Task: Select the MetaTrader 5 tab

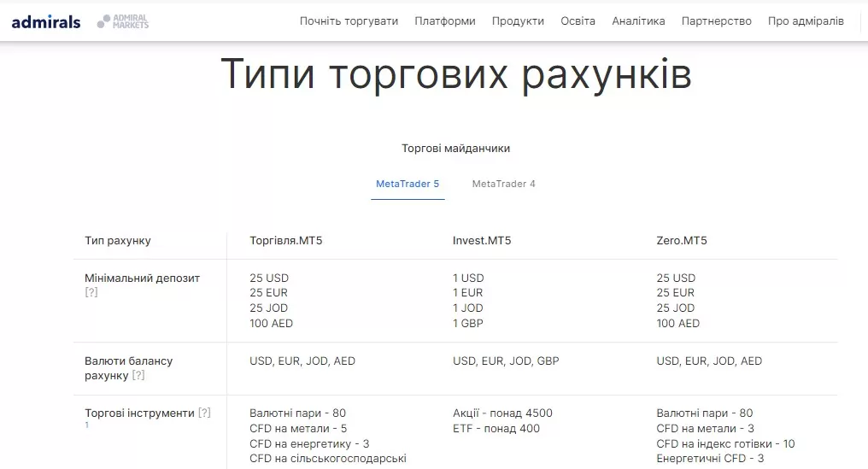Action: (x=408, y=184)
